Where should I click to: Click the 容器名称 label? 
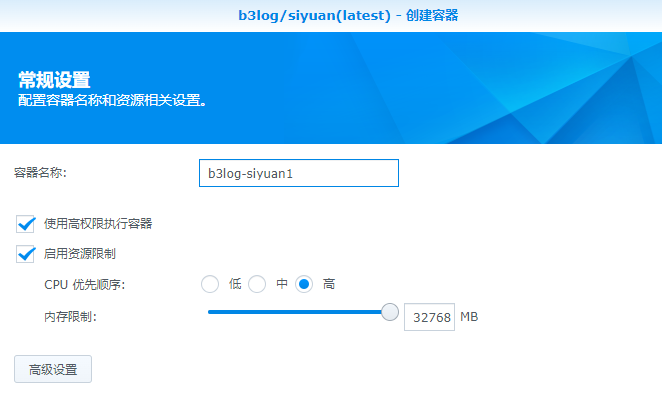[40, 173]
